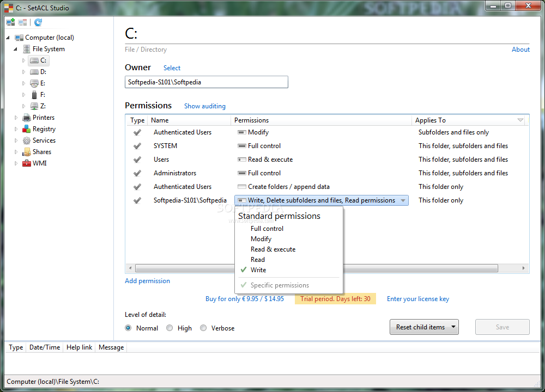Screen dimensions: 545x392
Task: Select the Verbose level of detail
Action: pos(203,328)
